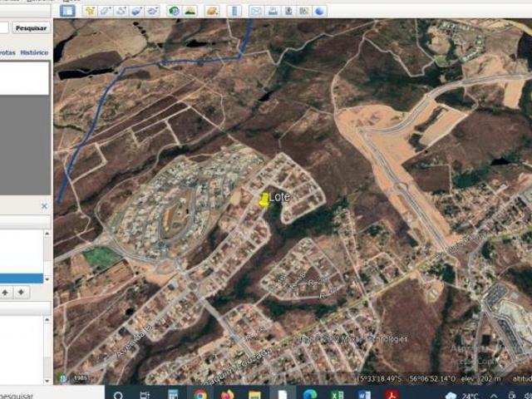The width and height of the screenshot is (532, 399).
Task: Click the Email envelope icon
Action: point(256,11)
